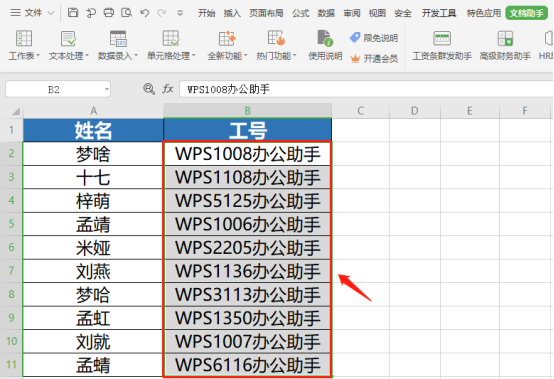
Task: Click cell WPS6116办公助手
Action: pos(247,365)
